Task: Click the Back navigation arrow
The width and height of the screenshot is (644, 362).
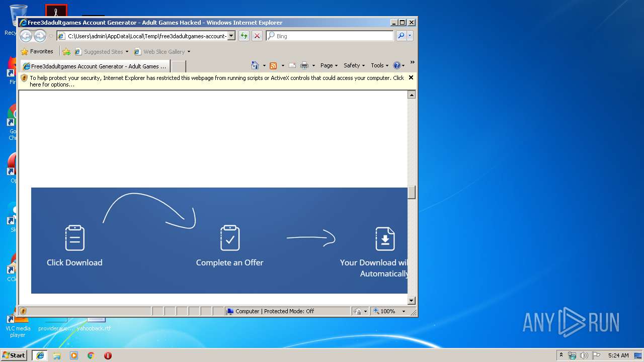Action: [x=26, y=36]
